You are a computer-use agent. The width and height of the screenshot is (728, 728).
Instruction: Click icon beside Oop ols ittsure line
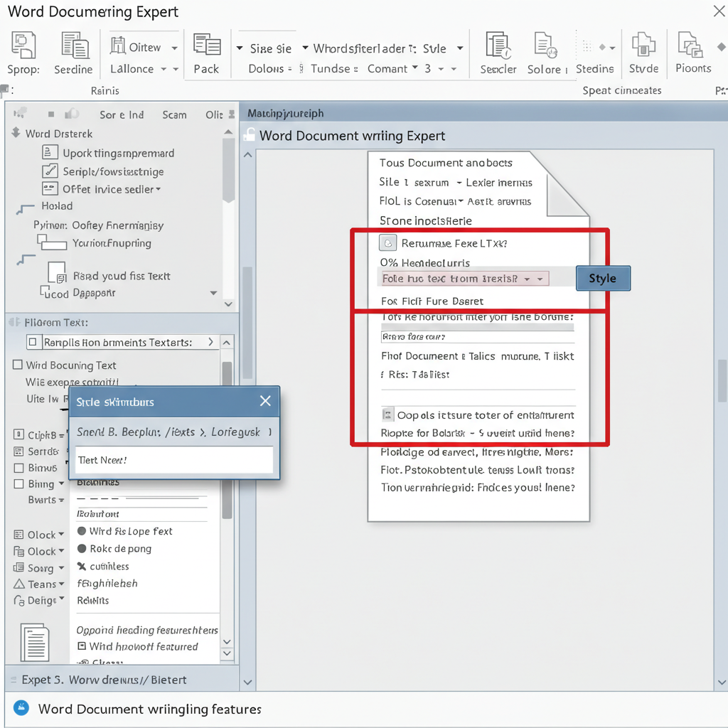(387, 414)
